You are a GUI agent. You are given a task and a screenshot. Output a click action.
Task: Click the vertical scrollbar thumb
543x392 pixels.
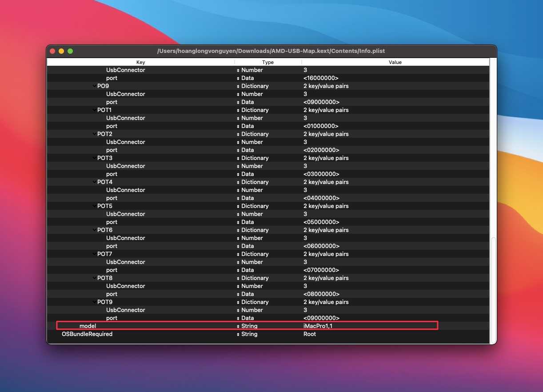[x=493, y=289]
